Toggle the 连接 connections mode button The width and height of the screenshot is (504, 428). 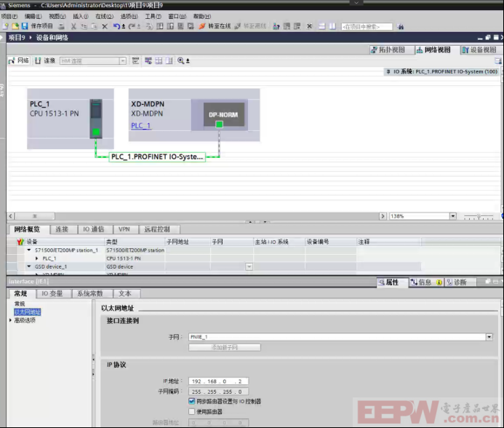pyautogui.click(x=45, y=60)
